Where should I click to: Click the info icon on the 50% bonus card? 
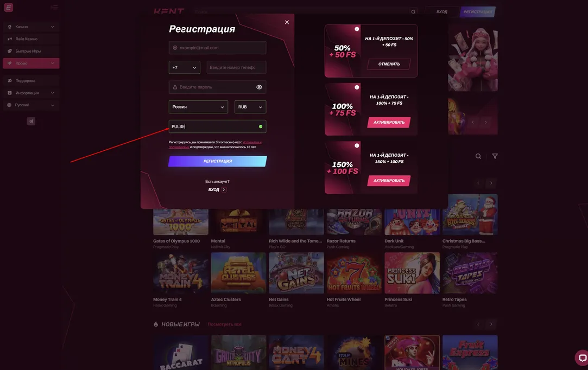(x=357, y=29)
